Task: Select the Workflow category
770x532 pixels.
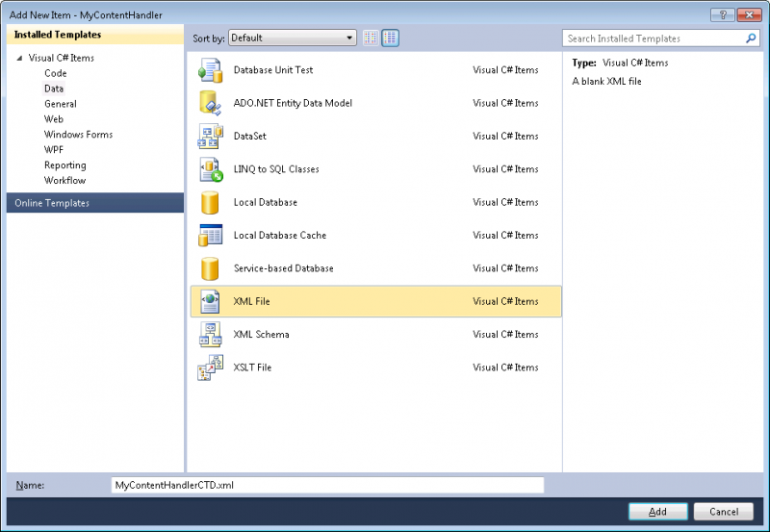Action: 64,180
